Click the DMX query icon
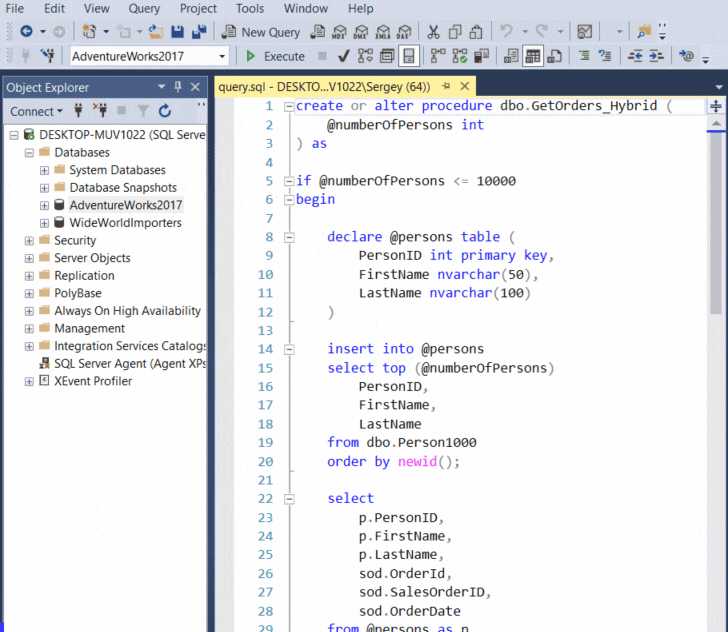Screen dimensions: 728x632 pyautogui.click(x=361, y=32)
